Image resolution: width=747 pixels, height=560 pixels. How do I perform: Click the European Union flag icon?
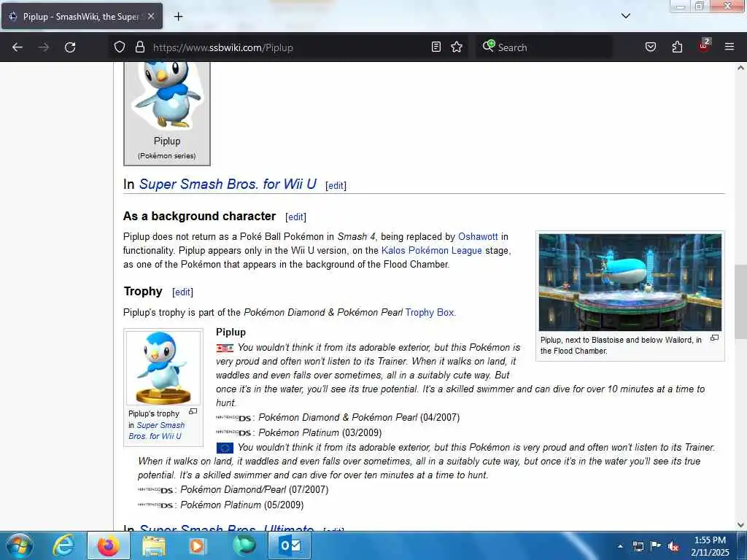coord(225,448)
